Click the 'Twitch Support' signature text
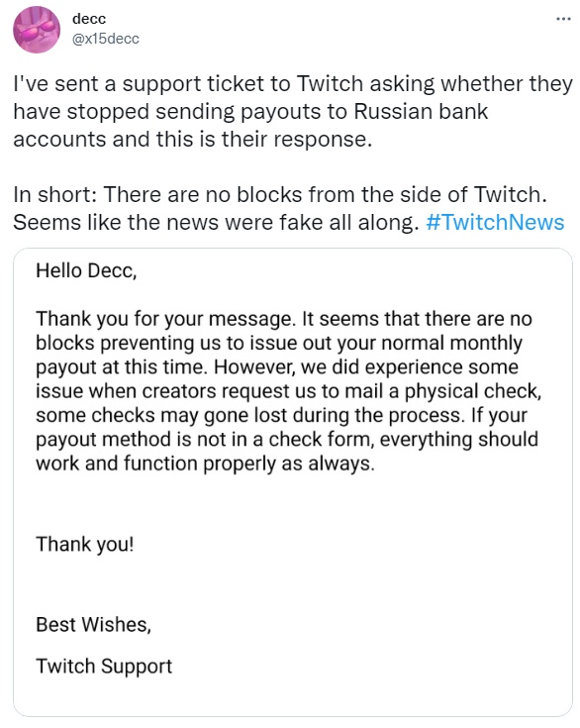This screenshot has height=728, width=580. pyautogui.click(x=104, y=667)
